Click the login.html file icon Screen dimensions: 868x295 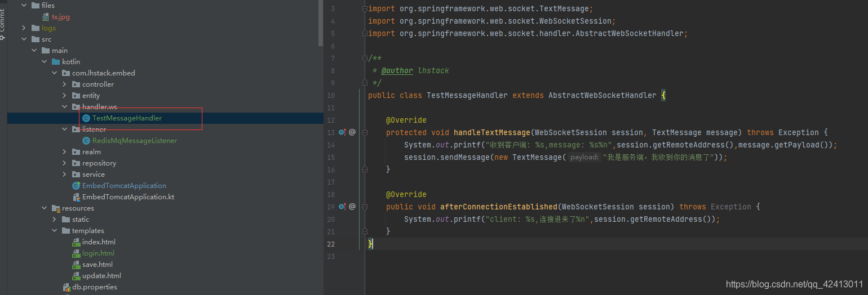pyautogui.click(x=76, y=253)
